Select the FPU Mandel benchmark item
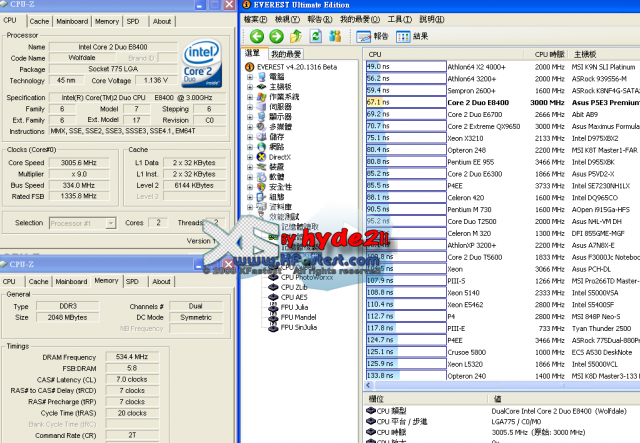The width and height of the screenshot is (640, 443). [293, 317]
